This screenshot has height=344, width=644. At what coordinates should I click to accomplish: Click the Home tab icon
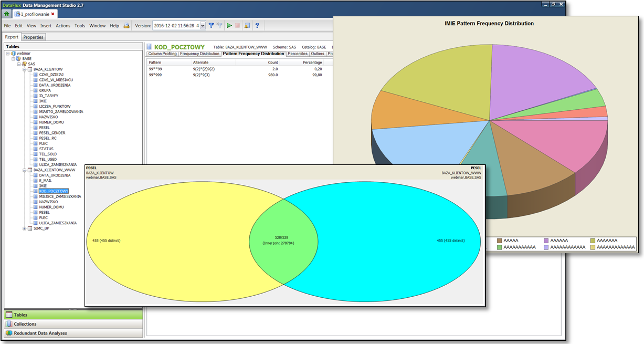click(x=7, y=14)
